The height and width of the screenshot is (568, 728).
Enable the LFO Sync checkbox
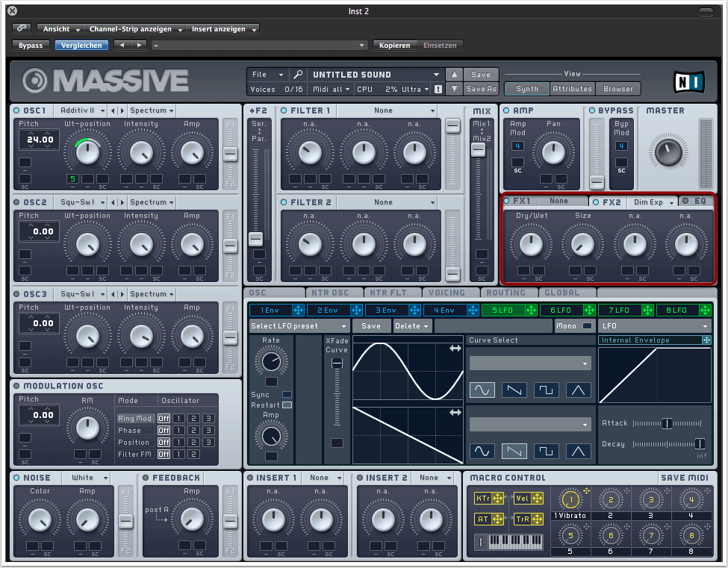(x=287, y=394)
